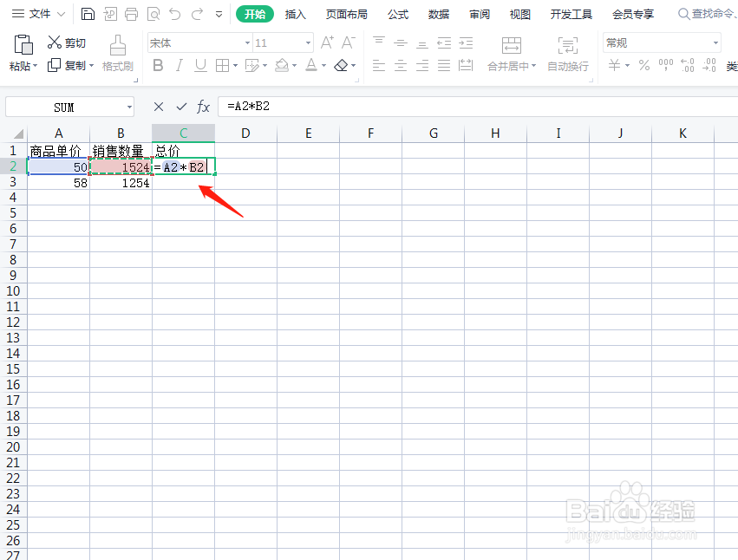Toggle Underline formatting
738x560 pixels.
[200, 65]
